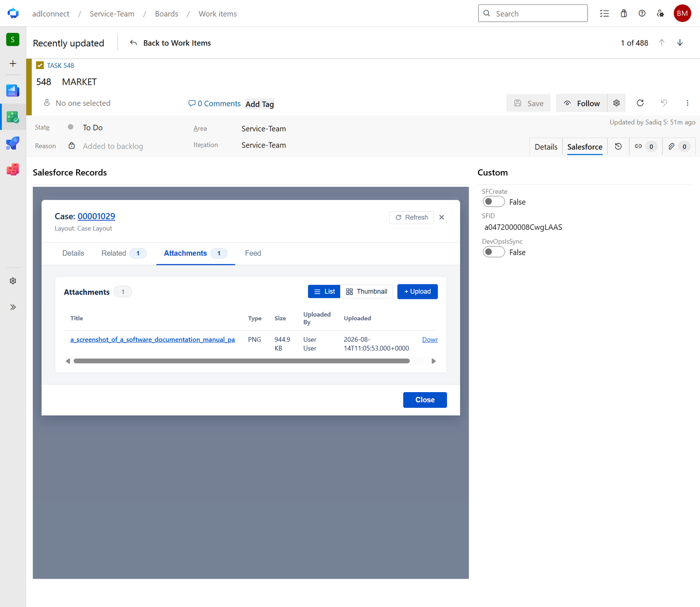700x607 pixels.
Task: Open work item gear settings next to Follow
Action: pos(616,103)
